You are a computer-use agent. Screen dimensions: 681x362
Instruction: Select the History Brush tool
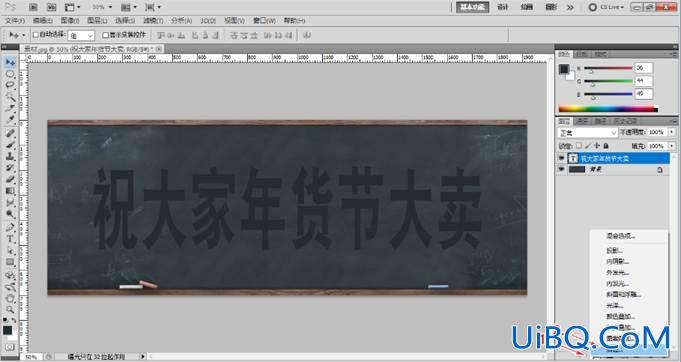click(x=10, y=168)
